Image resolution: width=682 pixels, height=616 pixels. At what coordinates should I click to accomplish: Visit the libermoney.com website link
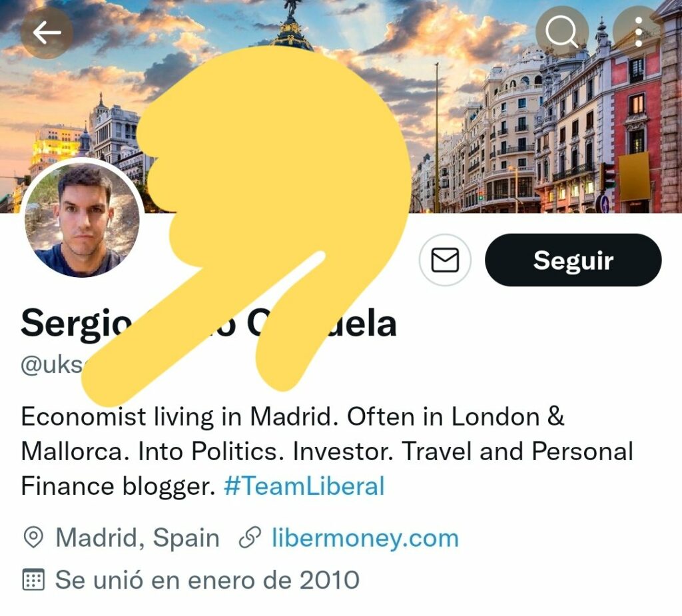click(x=366, y=537)
